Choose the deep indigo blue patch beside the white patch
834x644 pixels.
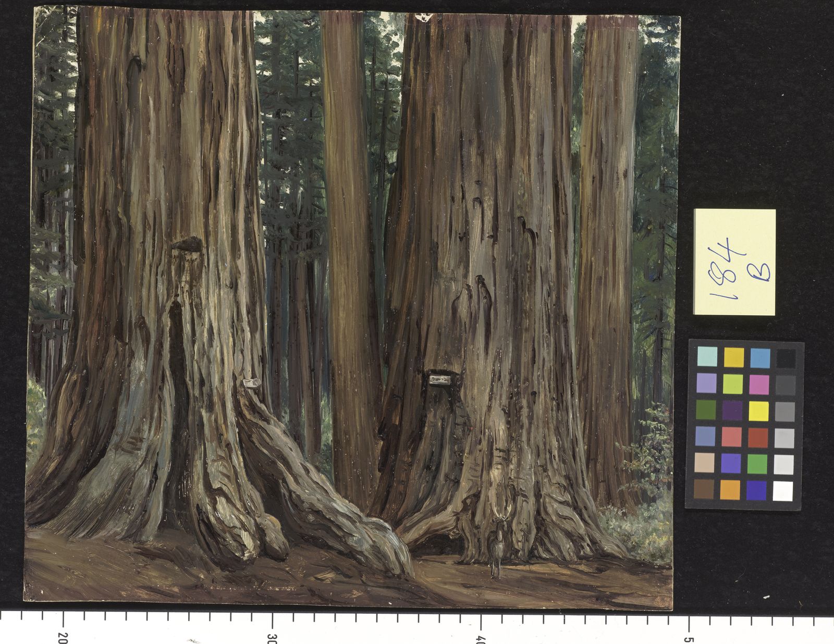(757, 491)
